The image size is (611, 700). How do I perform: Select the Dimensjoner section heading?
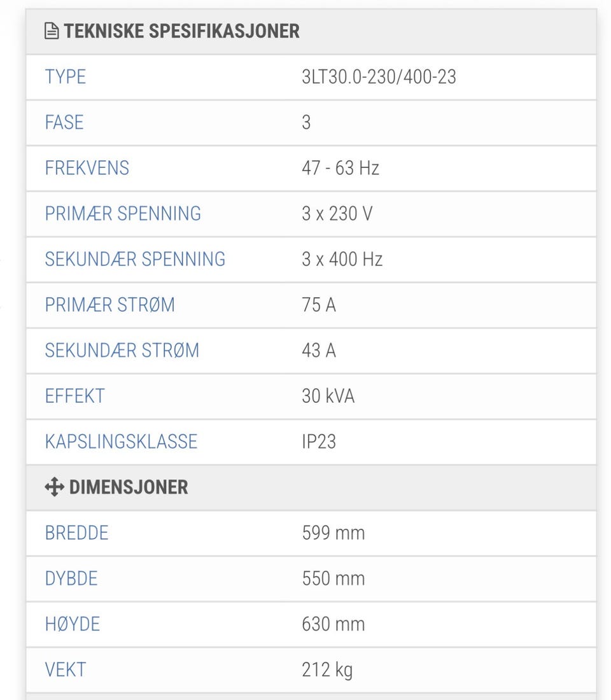129,487
